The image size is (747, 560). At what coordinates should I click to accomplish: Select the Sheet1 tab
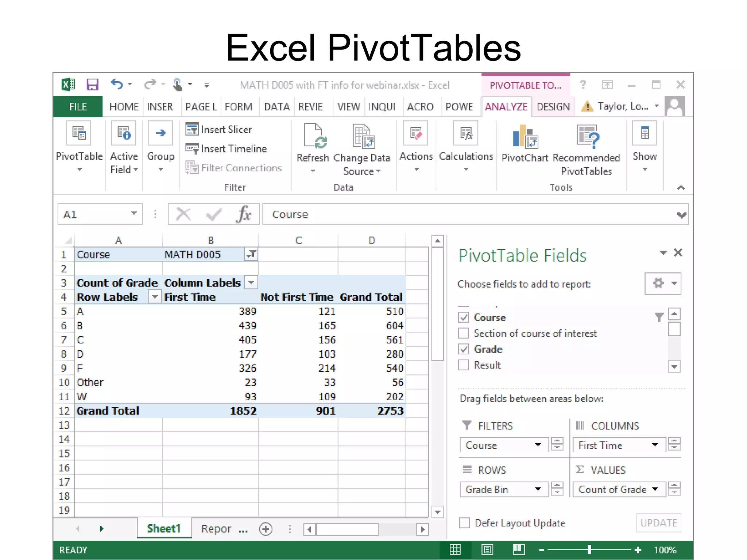click(x=164, y=528)
